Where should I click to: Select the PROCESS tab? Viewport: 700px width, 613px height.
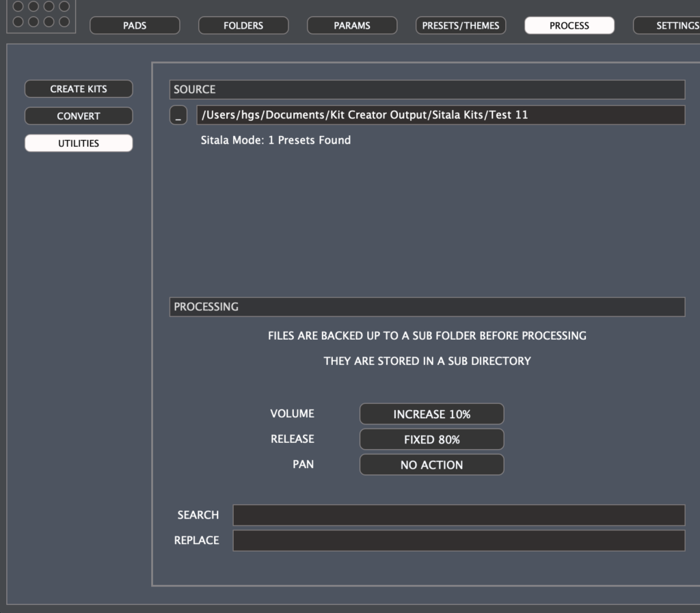pyautogui.click(x=569, y=25)
